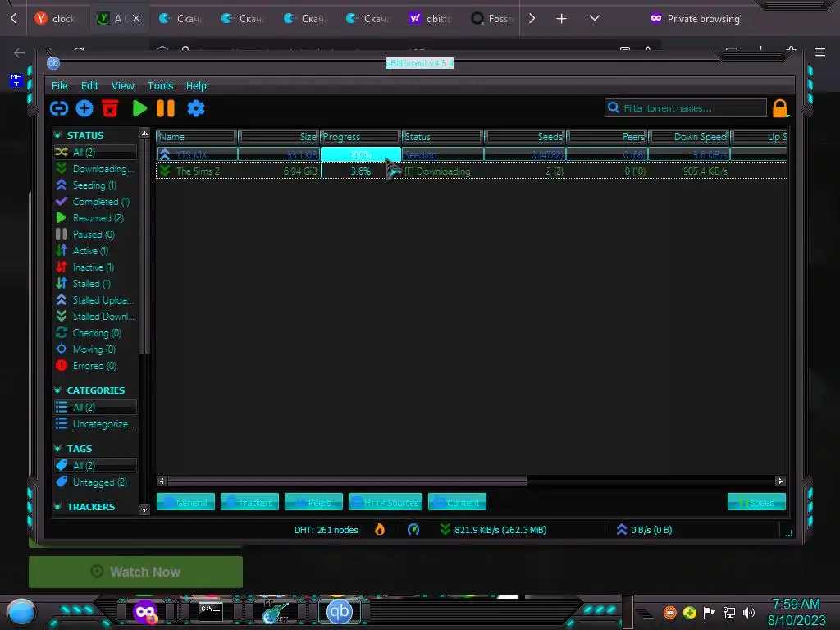
Task: Click the Add torrent file plus icon
Action: 84,109
